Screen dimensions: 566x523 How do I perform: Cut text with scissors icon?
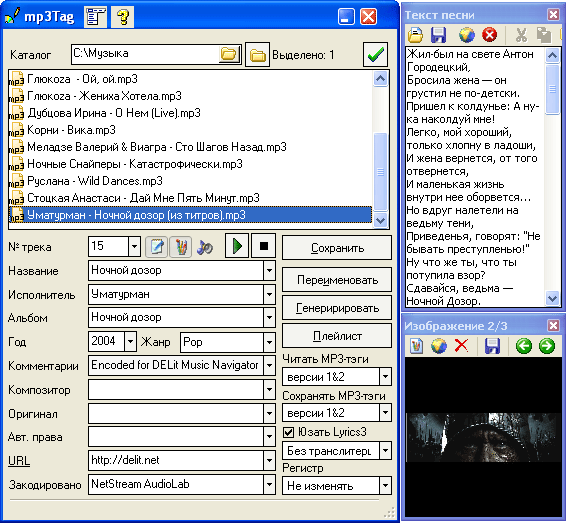pos(521,35)
